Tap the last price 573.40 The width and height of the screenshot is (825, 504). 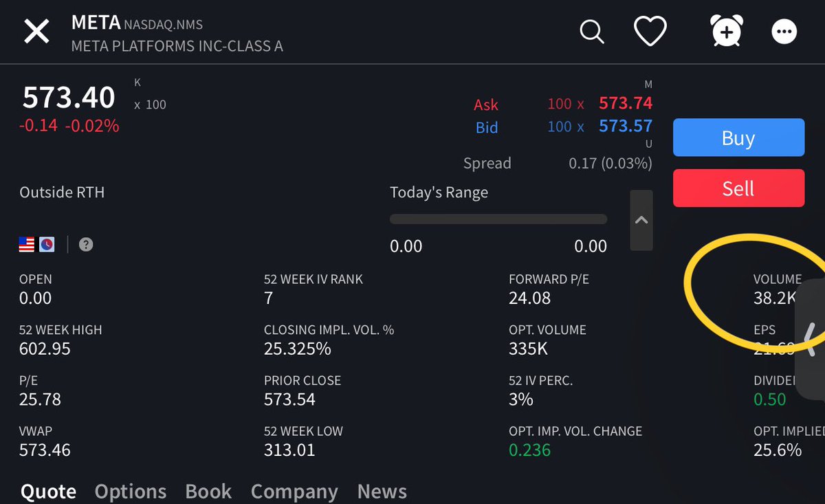(x=69, y=98)
